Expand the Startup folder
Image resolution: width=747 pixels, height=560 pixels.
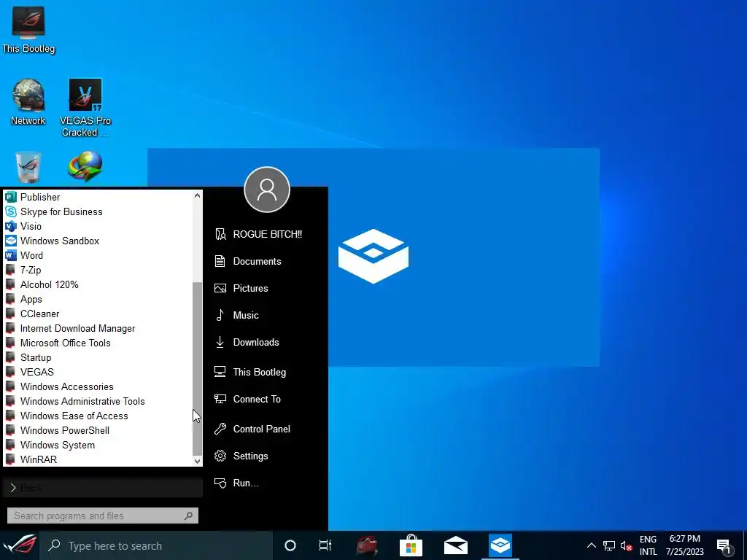[98, 357]
